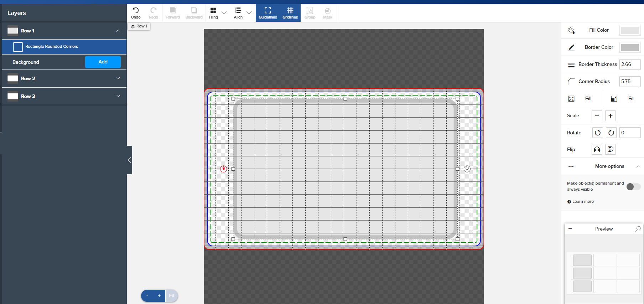This screenshot has width=644, height=304.
Task: Expand the Row 3 layer group
Action: point(118,96)
